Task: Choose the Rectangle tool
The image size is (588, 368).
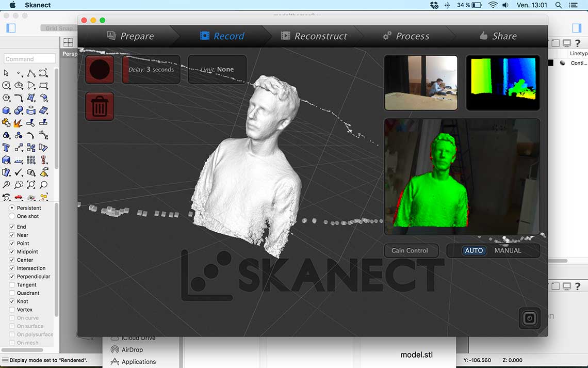Action: coord(43,85)
